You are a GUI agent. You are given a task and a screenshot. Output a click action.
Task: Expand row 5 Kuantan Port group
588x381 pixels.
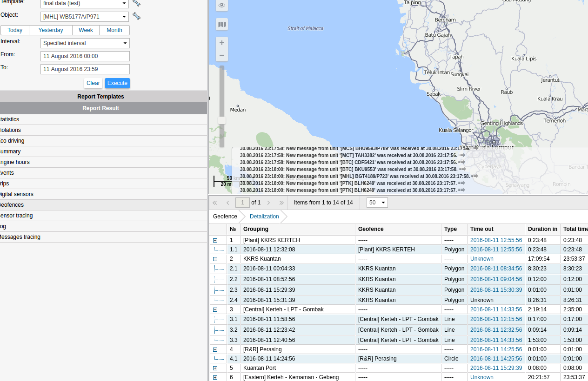(x=215, y=368)
